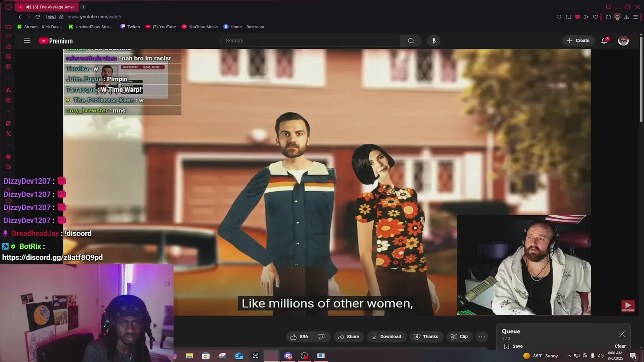Open a new browser tab

pos(83,7)
